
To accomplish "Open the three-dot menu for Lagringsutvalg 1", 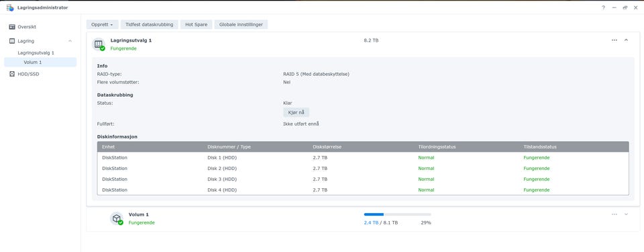I will click(x=614, y=40).
